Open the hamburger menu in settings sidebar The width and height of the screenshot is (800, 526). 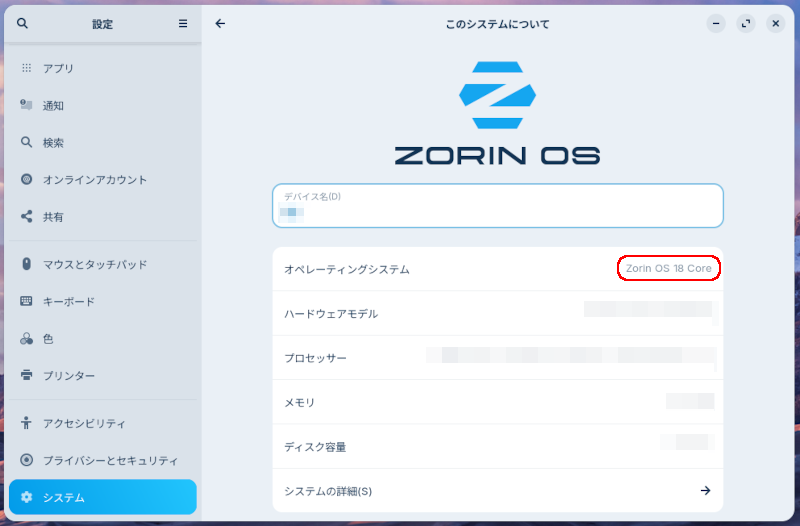click(x=183, y=24)
